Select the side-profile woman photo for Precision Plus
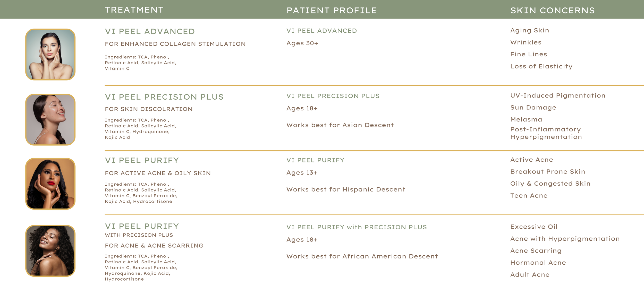 [50, 120]
